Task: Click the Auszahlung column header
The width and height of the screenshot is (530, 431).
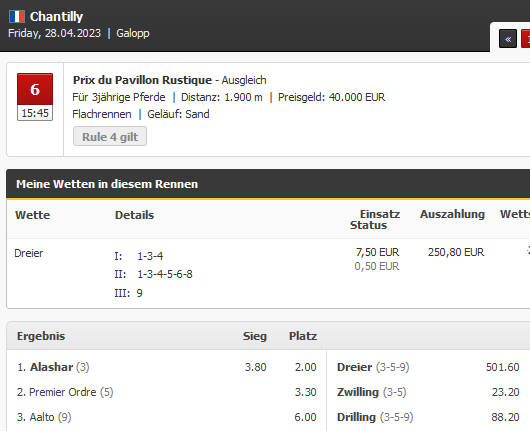Action: tap(452, 214)
